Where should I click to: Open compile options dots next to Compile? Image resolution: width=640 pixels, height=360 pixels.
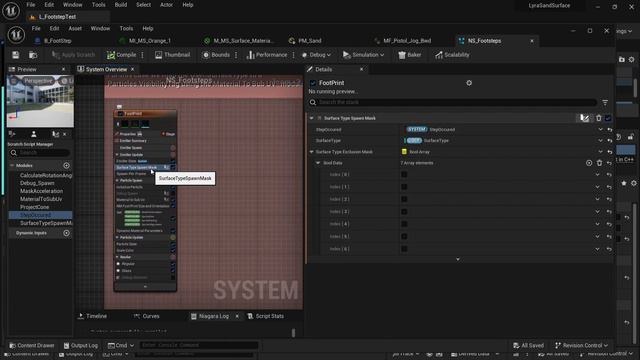tap(142, 55)
